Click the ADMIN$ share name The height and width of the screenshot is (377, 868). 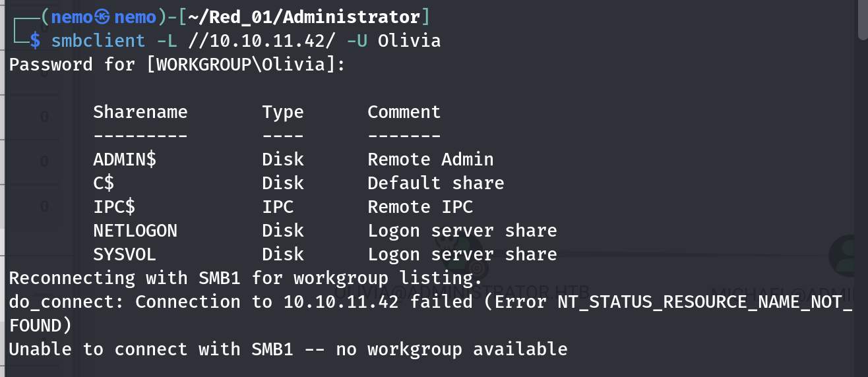pyautogui.click(x=125, y=159)
